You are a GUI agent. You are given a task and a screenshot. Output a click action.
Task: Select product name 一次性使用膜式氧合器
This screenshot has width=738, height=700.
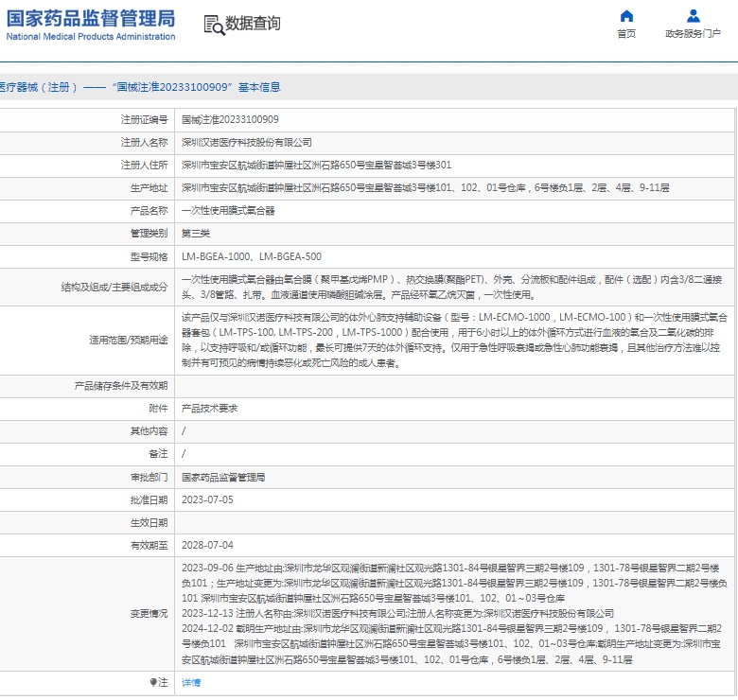point(228,211)
